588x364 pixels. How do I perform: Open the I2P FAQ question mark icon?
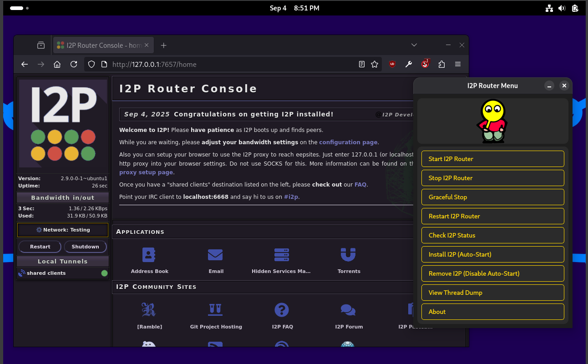[x=282, y=310]
